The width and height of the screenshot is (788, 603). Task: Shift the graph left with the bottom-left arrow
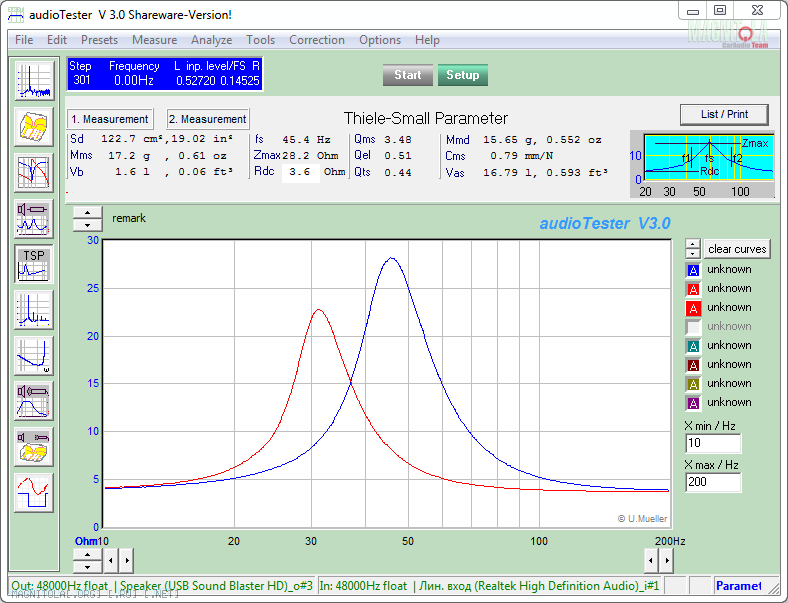point(111,560)
